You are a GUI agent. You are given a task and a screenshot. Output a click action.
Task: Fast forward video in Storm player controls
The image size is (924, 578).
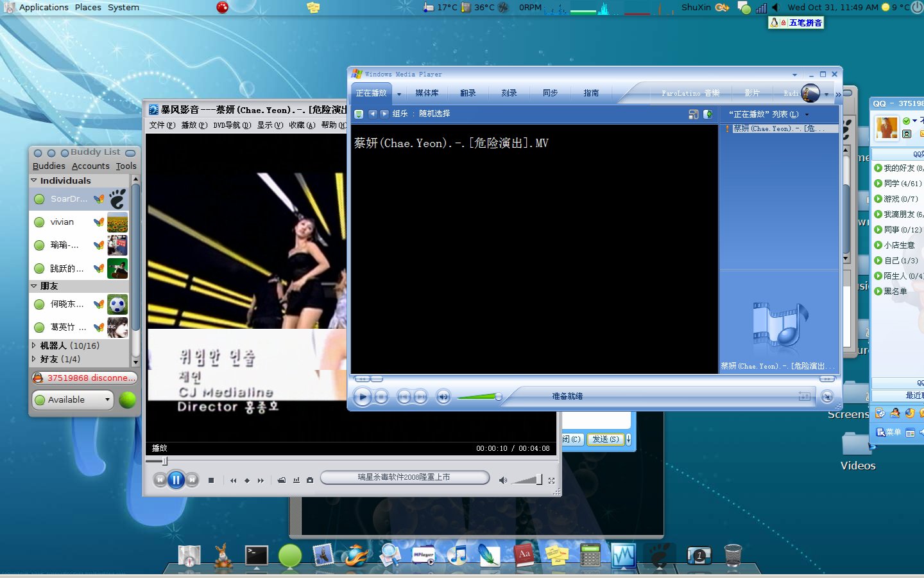click(261, 480)
